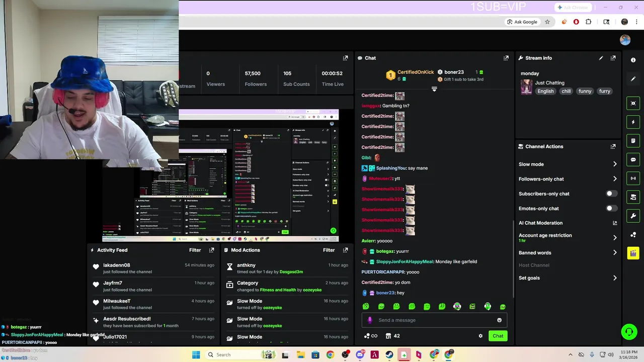This screenshot has width=644, height=362.
Task: Collapse the chat leaderboard arrow
Action: click(434, 89)
